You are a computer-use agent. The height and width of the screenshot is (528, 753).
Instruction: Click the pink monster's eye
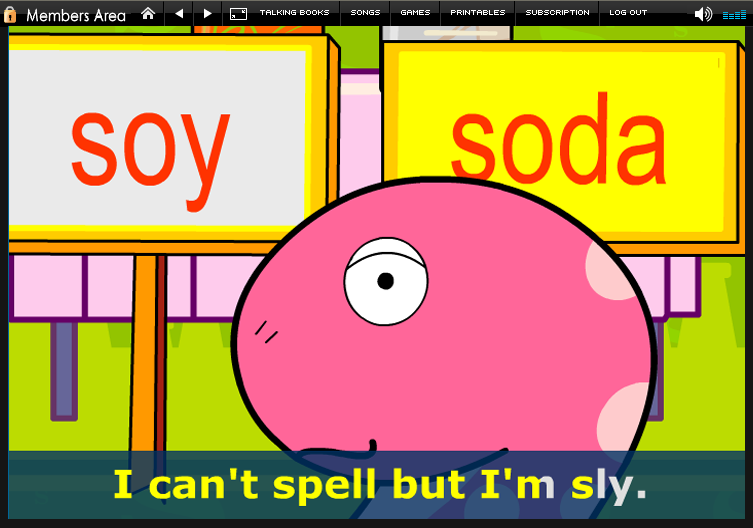[x=385, y=281]
